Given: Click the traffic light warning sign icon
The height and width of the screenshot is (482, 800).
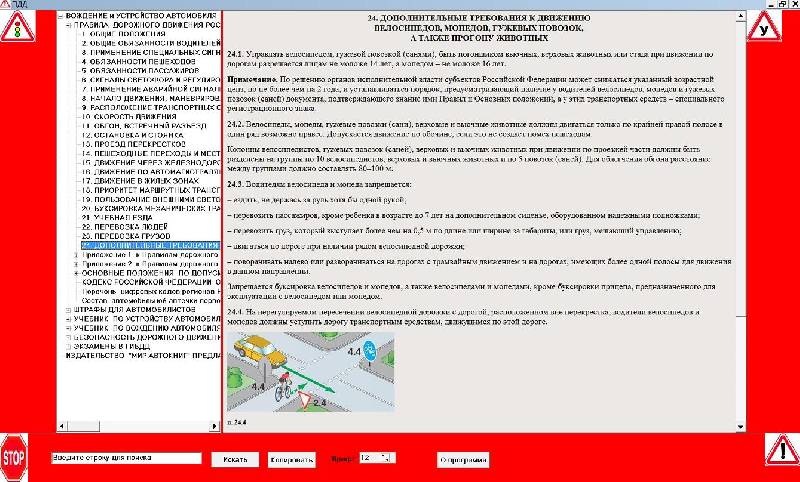Looking at the screenshot, I should [17, 27].
